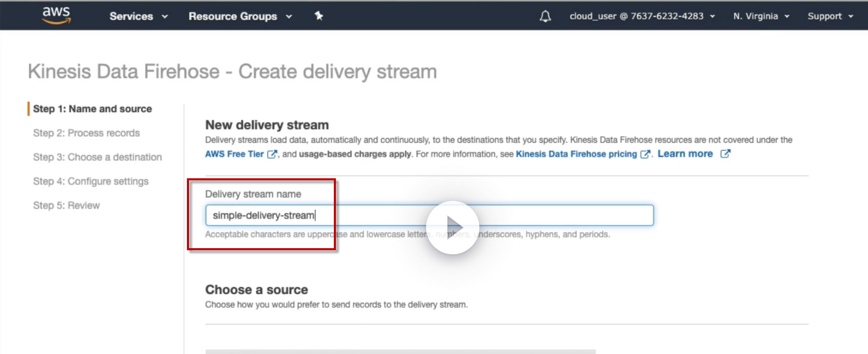
Task: Go to Step 3: Choose a destination
Action: pos(98,157)
